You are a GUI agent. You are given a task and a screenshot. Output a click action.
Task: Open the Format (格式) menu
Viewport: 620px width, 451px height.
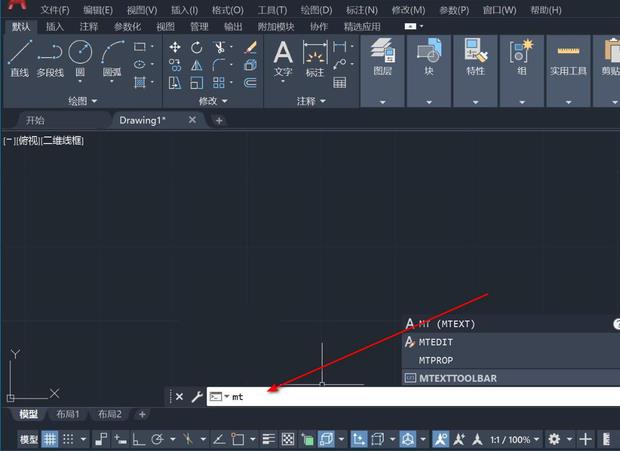point(227,9)
